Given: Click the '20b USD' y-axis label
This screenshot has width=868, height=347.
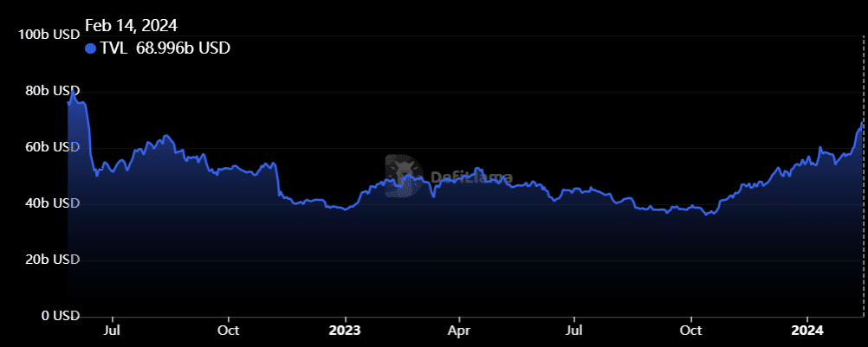Looking at the screenshot, I should [x=53, y=259].
